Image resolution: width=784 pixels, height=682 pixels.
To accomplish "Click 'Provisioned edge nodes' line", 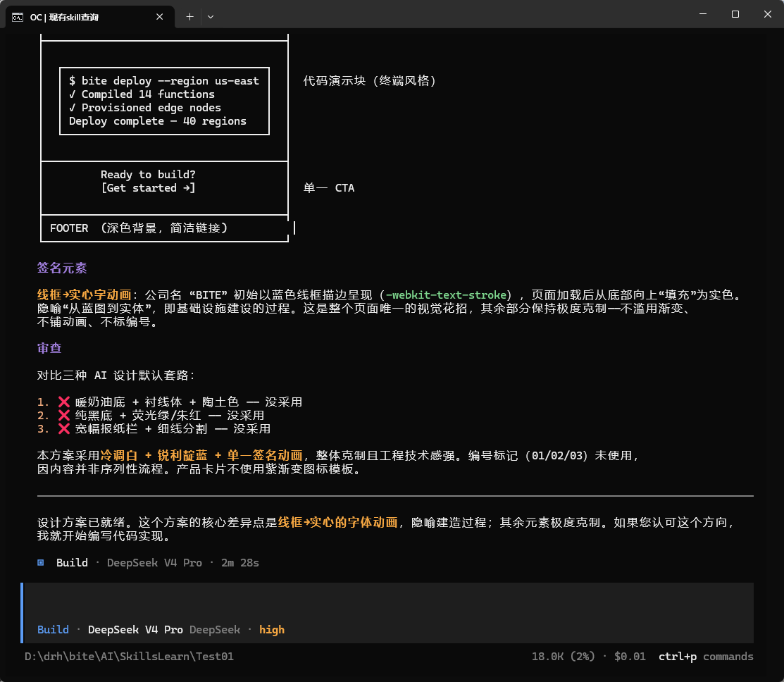I will (x=145, y=108).
